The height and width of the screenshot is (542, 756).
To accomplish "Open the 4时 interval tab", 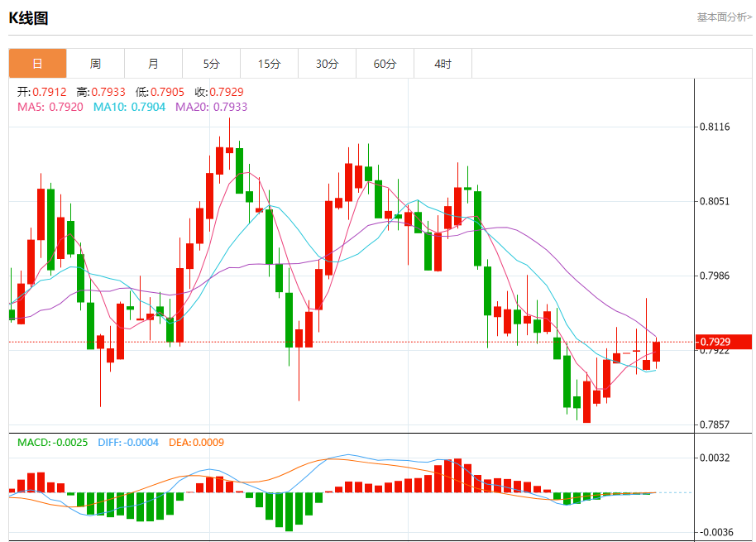I will pos(443,63).
